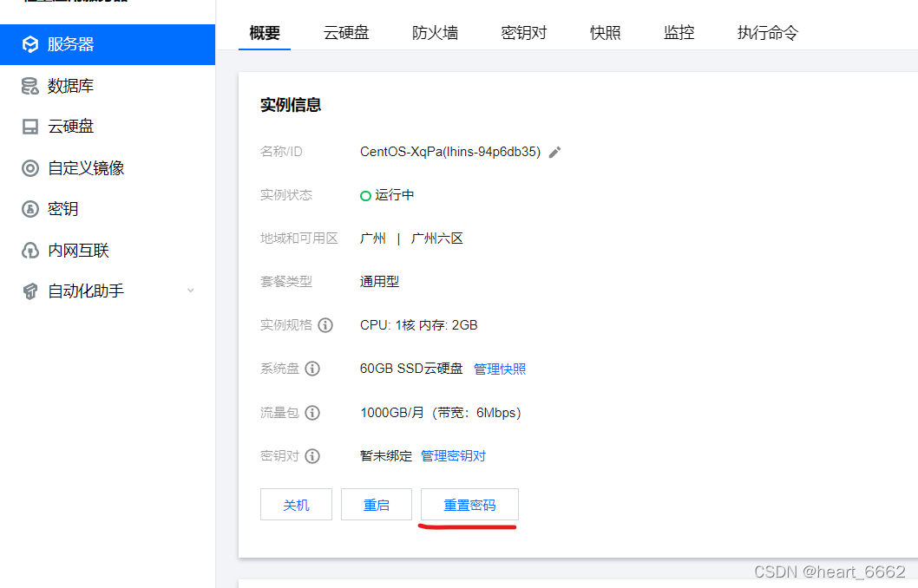Click the 名称/ID field label

pos(281,152)
